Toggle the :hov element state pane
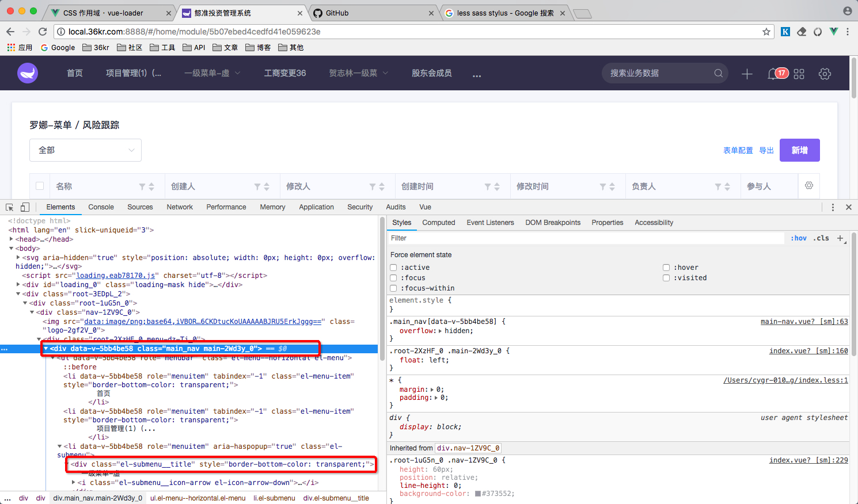The image size is (858, 504). pyautogui.click(x=799, y=238)
